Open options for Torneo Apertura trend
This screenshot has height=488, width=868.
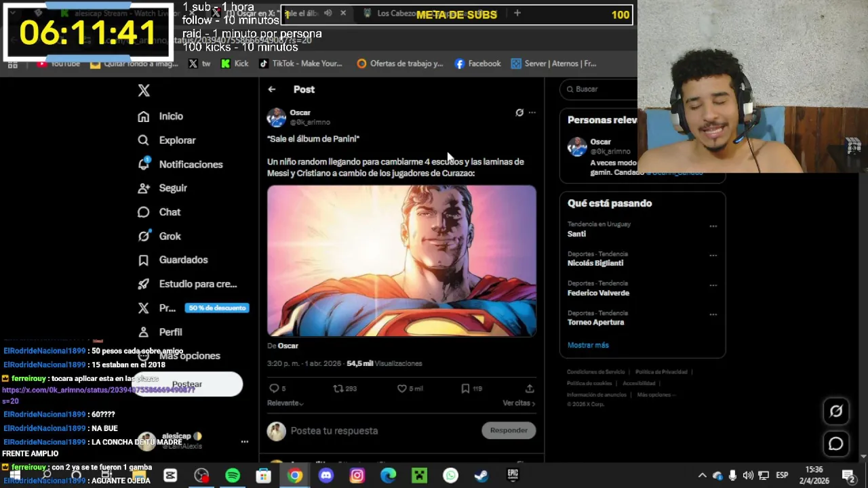pos(713,314)
